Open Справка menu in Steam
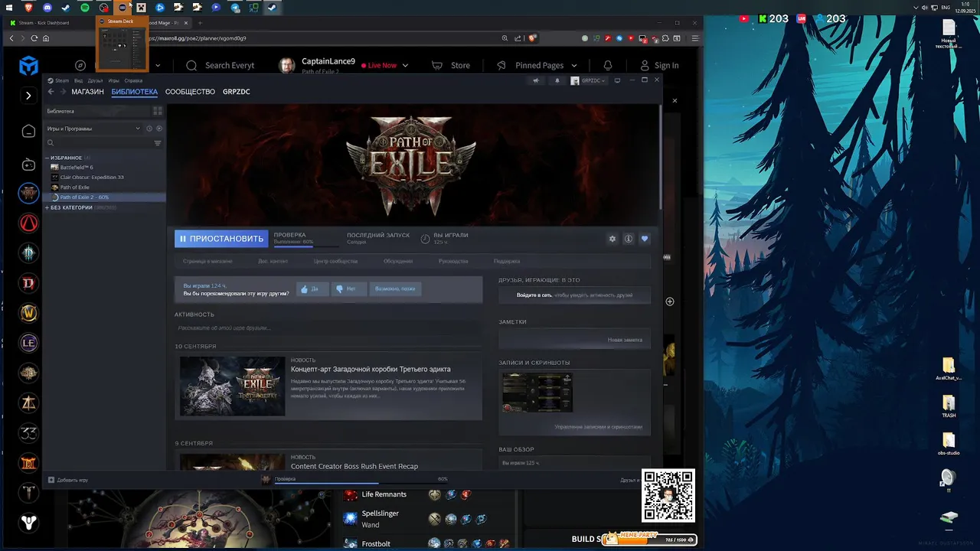 tap(133, 80)
